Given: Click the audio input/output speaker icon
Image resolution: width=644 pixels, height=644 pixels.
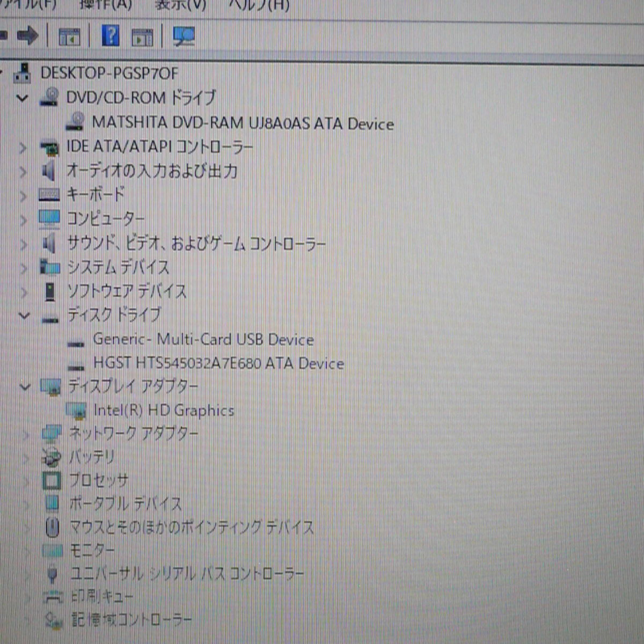Looking at the screenshot, I should [49, 171].
